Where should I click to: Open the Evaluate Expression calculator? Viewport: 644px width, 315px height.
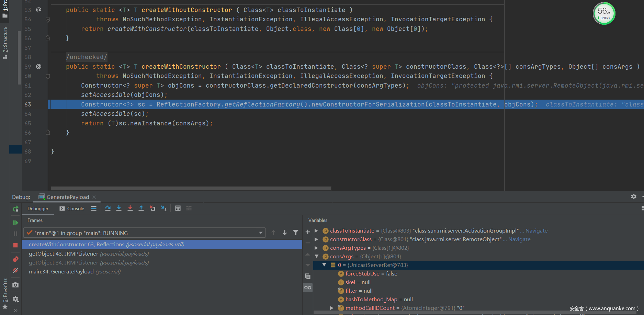click(178, 208)
